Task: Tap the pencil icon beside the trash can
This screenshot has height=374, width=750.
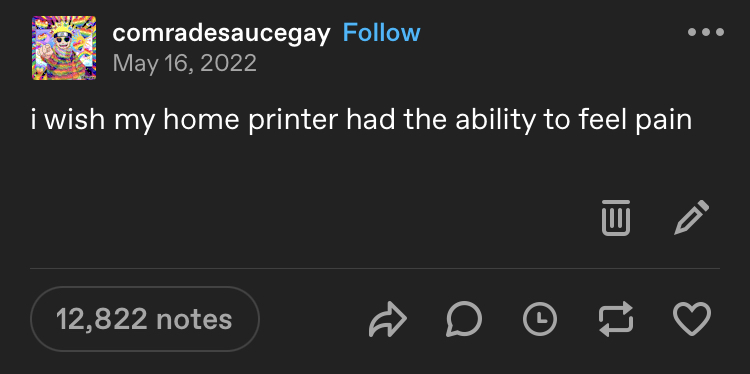Action: (692, 218)
